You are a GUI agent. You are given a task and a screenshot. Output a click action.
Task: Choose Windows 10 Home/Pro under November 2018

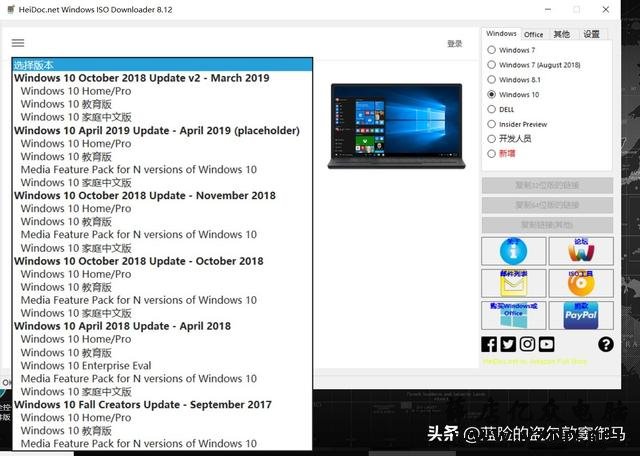tap(162, 209)
